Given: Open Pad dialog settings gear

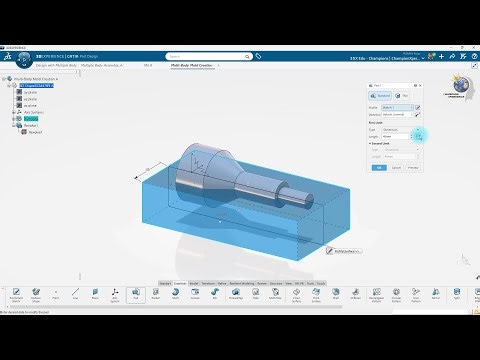Looking at the screenshot, I should pos(415,86).
